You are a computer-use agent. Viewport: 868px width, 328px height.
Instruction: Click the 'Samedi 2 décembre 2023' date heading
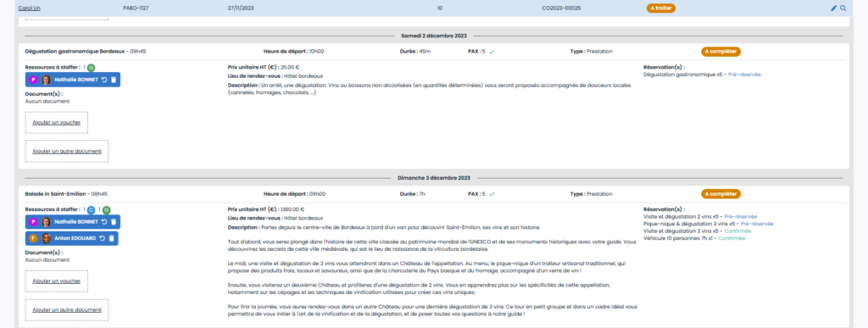434,36
